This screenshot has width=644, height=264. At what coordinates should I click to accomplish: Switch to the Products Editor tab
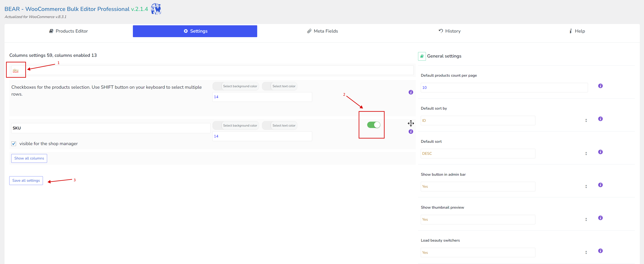[69, 31]
